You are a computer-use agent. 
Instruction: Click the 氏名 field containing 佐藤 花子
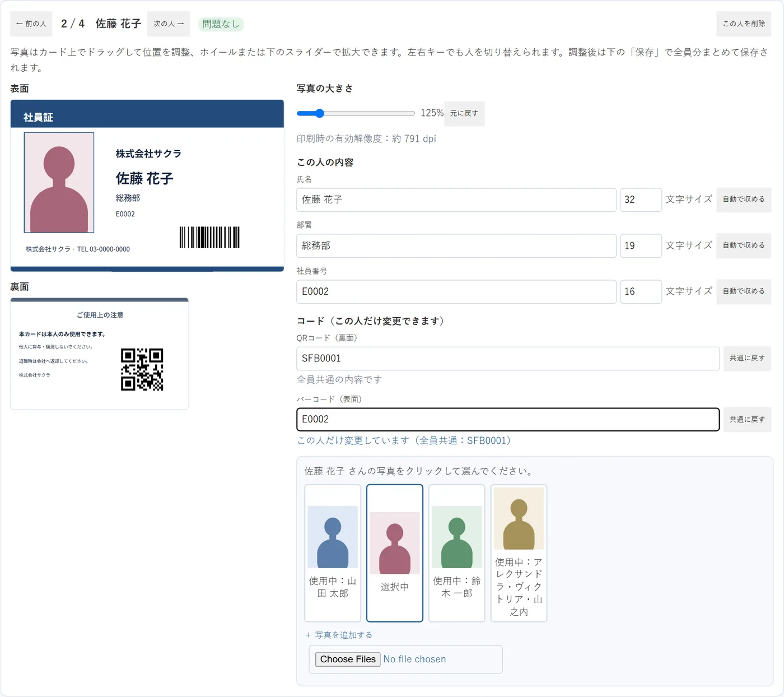click(456, 199)
